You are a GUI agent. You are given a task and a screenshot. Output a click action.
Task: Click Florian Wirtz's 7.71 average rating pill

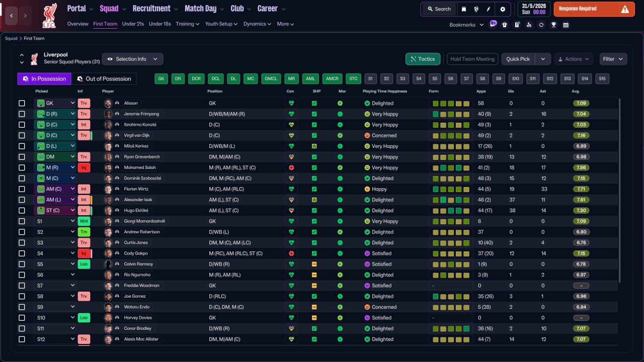pyautogui.click(x=581, y=189)
